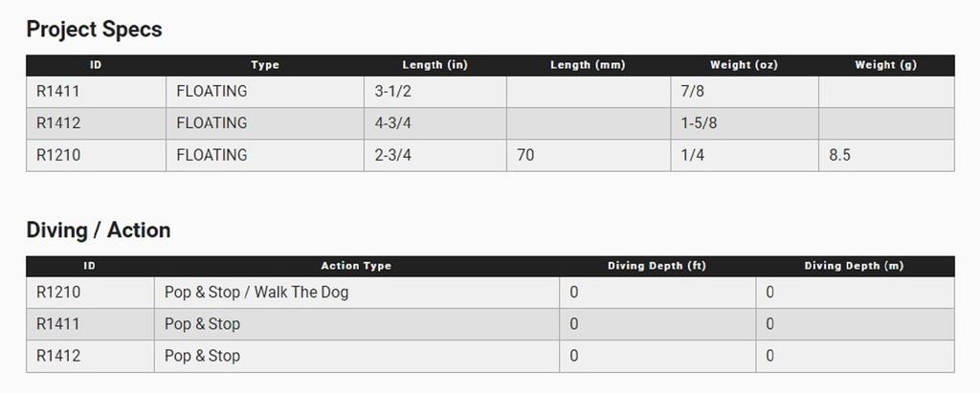The height and width of the screenshot is (393, 980).
Task: Click the Length (in) column header
Action: click(434, 65)
